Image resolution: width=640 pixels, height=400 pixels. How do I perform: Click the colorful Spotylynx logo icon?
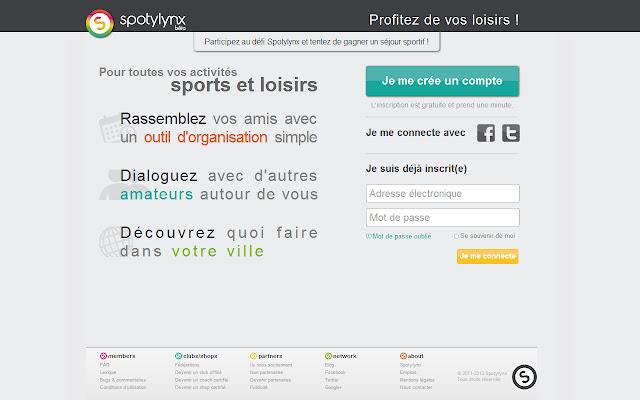point(100,24)
